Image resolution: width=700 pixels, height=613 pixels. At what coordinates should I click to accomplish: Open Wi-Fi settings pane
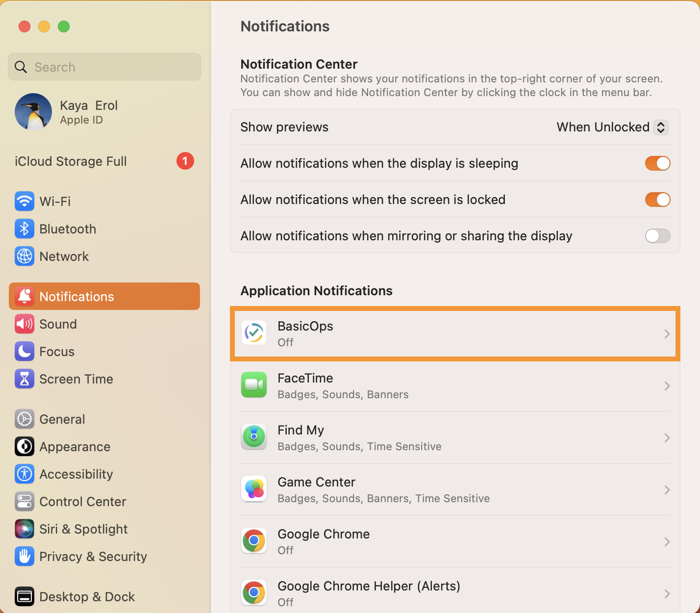pos(104,201)
